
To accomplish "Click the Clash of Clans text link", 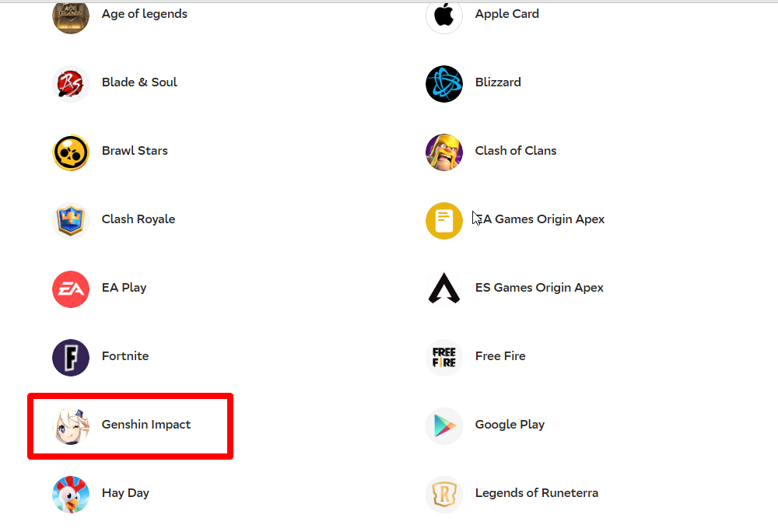I will (x=516, y=151).
